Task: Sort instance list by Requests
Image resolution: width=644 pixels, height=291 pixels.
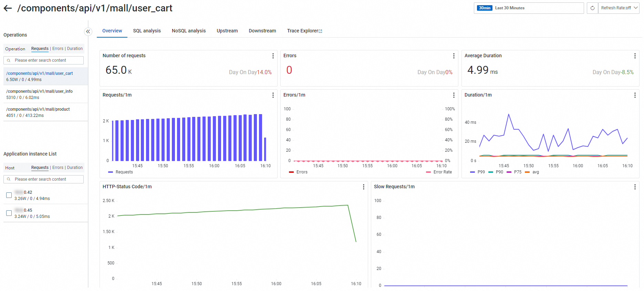Action: tap(40, 168)
